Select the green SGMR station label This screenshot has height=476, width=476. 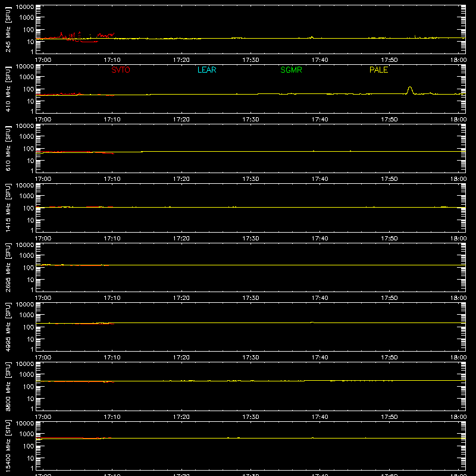click(x=291, y=70)
